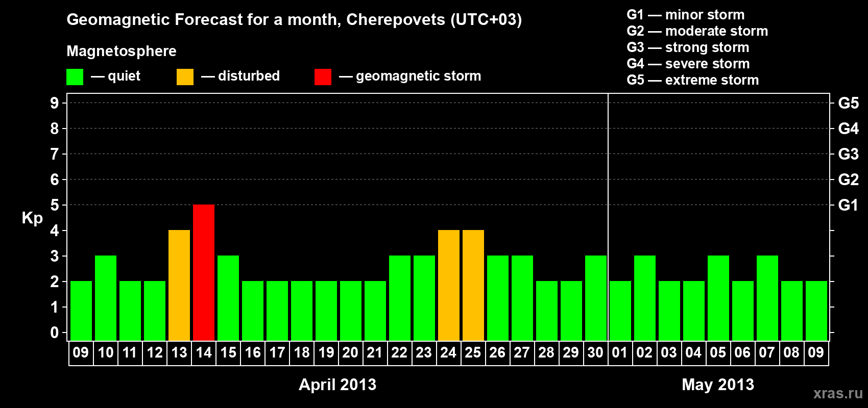
Task: Click the 'Magnetosphere' heading
Action: 122,51
